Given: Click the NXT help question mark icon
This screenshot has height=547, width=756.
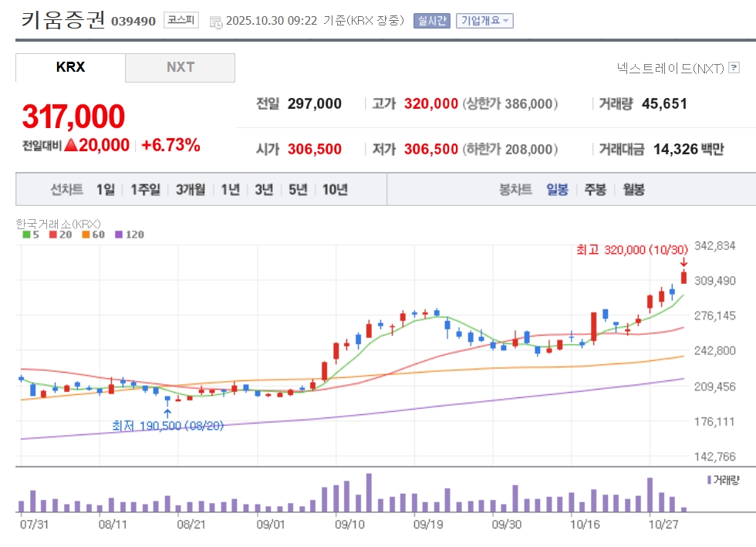Looking at the screenshot, I should [734, 68].
